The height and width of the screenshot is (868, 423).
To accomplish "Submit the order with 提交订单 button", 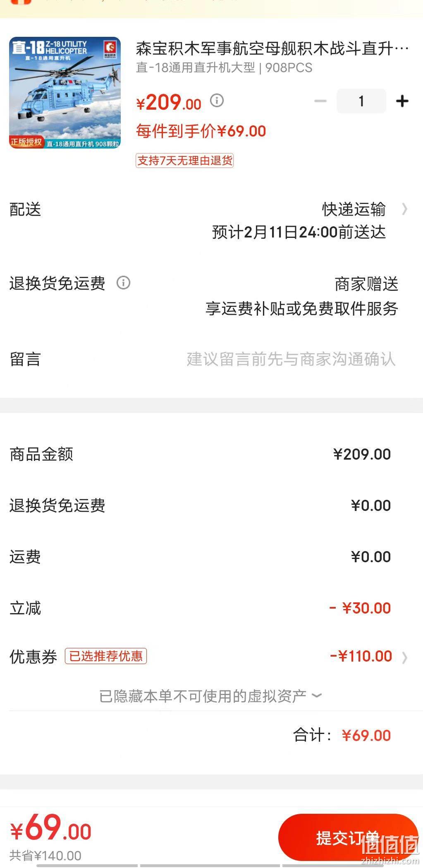I will [x=348, y=838].
